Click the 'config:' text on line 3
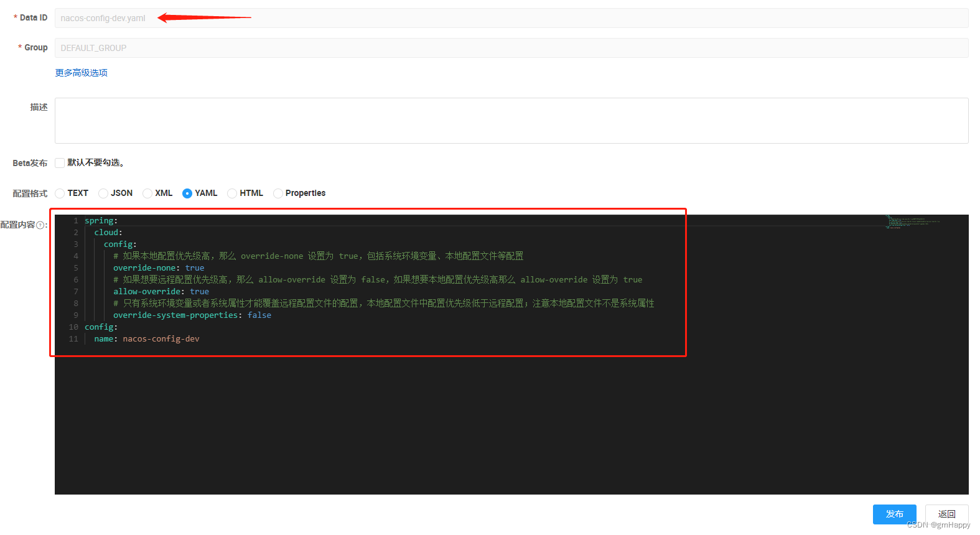Screen dimensions: 980x535 [x=120, y=244]
